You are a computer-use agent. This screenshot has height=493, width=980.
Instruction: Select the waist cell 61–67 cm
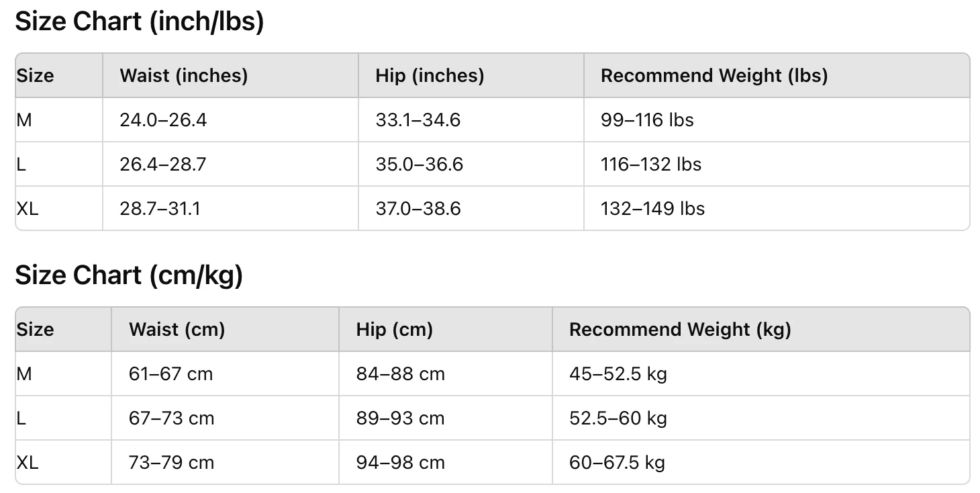coord(170,374)
